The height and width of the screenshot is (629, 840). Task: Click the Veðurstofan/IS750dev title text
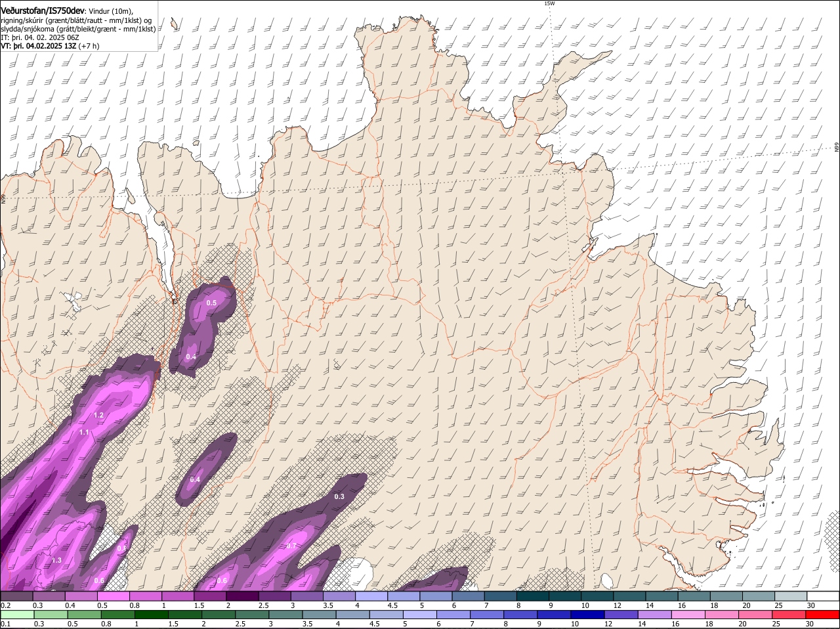43,11
